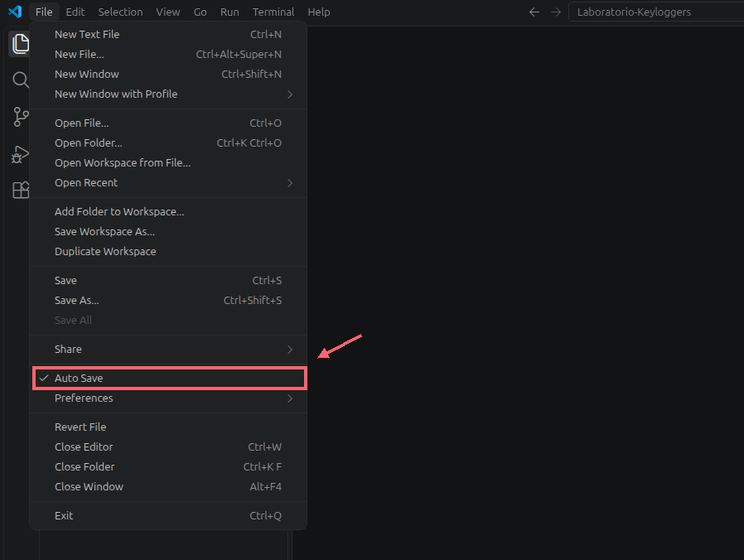Screen dimensions: 744x560
Task: Select Save Workspace As...
Action: [x=169, y=232]
